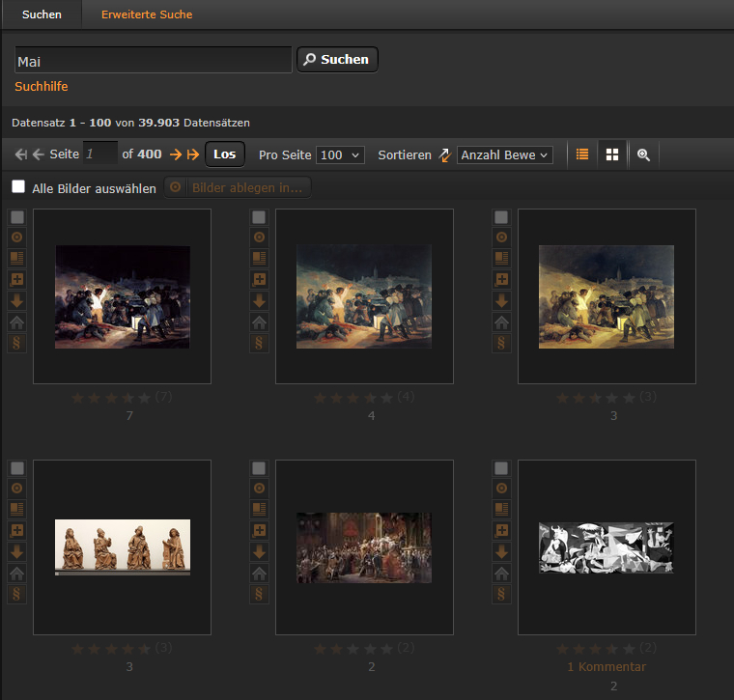Click collect circle icon for wooden sculptures
This screenshot has height=700, width=734.
pyautogui.click(x=16, y=489)
